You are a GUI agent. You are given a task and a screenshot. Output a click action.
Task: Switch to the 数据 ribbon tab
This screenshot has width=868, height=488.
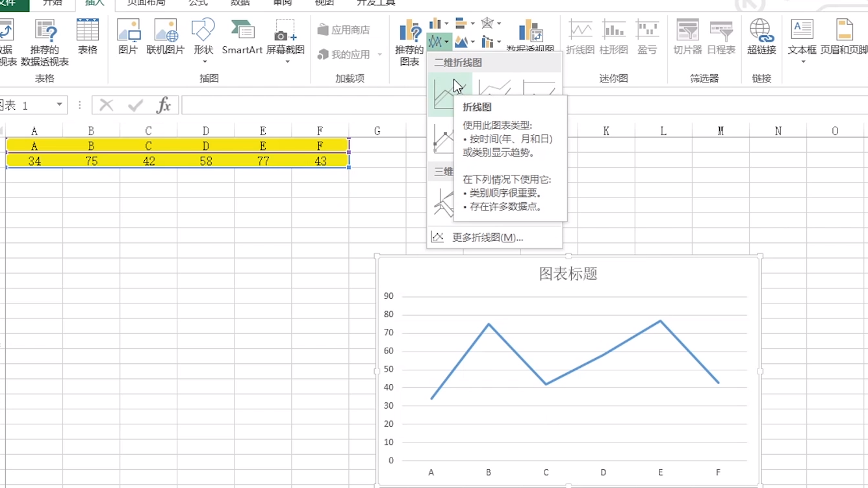tap(240, 3)
